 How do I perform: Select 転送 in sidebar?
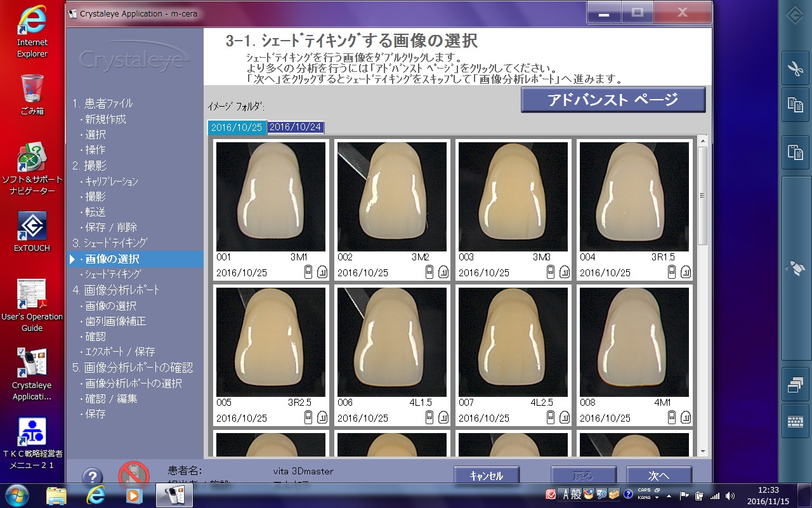click(95, 212)
